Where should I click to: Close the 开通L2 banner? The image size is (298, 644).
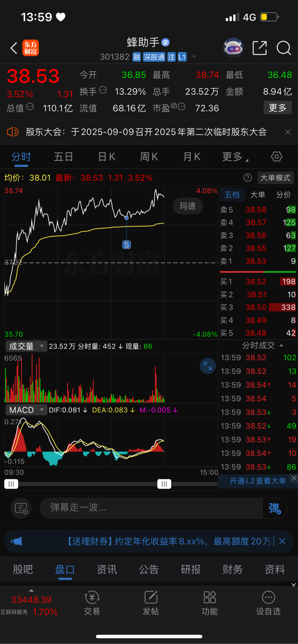click(294, 478)
